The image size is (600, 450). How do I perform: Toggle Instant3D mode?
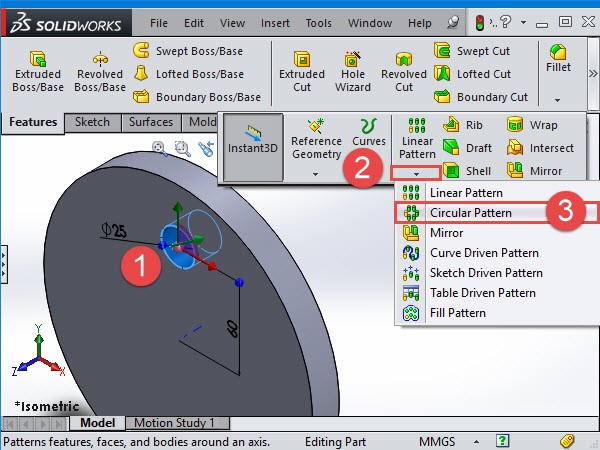click(x=253, y=147)
